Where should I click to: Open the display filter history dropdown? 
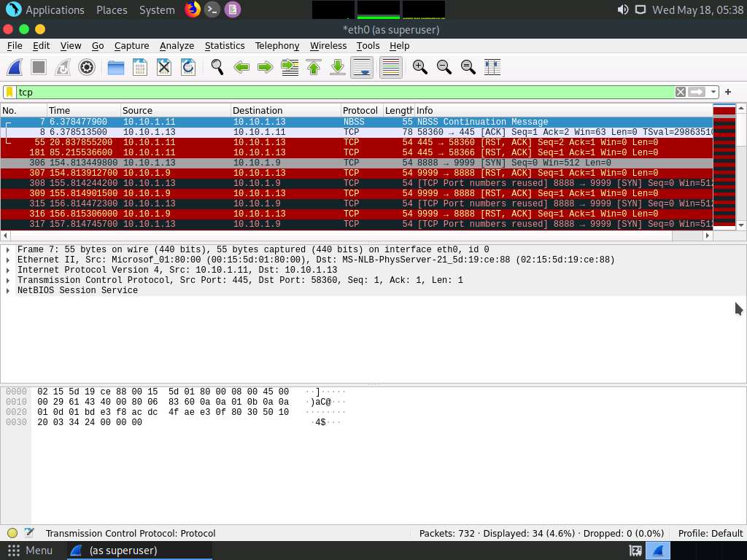click(713, 92)
